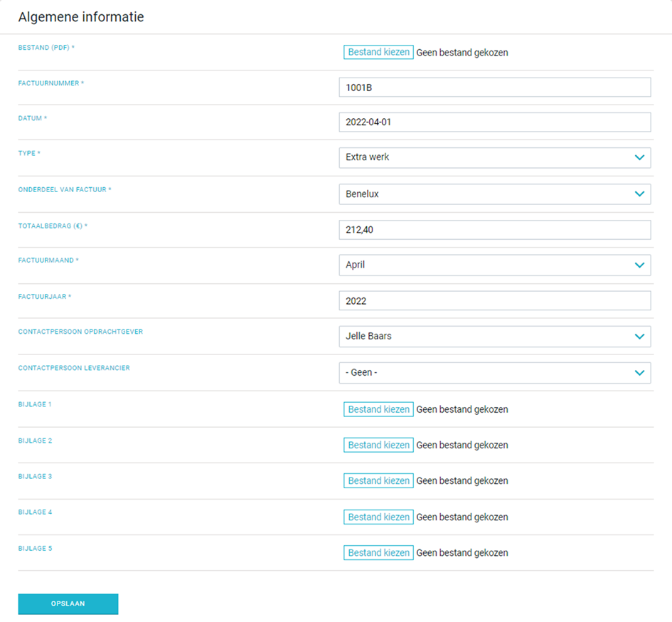The height and width of the screenshot is (622, 672).
Task: Focus the Factuurnummer field containing 1001B
Action: pos(494,87)
